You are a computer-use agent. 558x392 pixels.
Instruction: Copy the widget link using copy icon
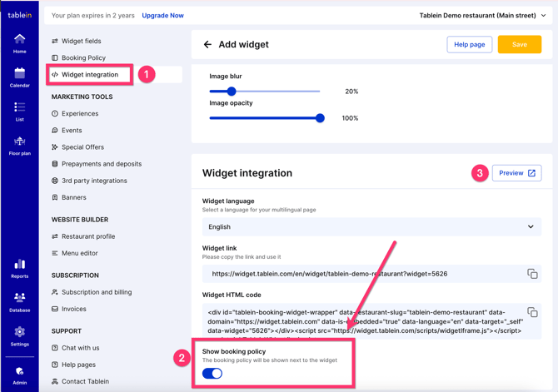tap(532, 274)
